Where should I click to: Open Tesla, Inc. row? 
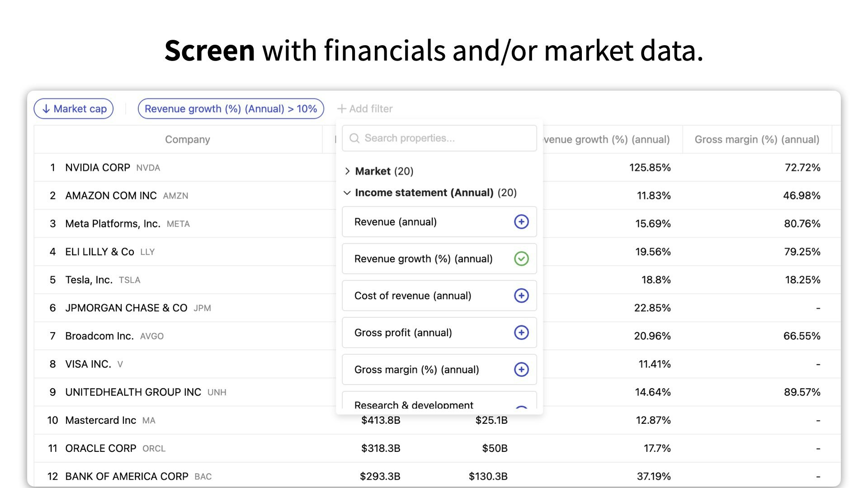(437, 280)
